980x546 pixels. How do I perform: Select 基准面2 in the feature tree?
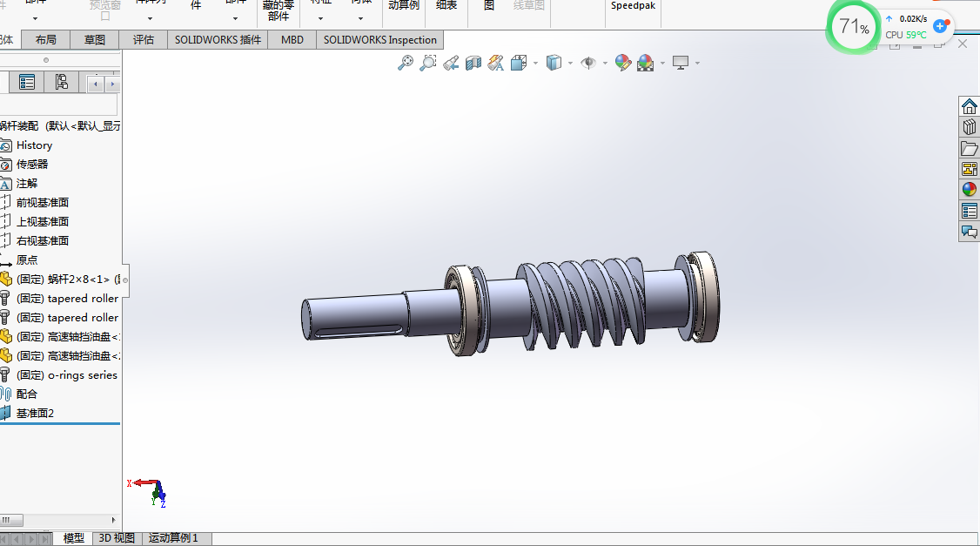tap(35, 413)
